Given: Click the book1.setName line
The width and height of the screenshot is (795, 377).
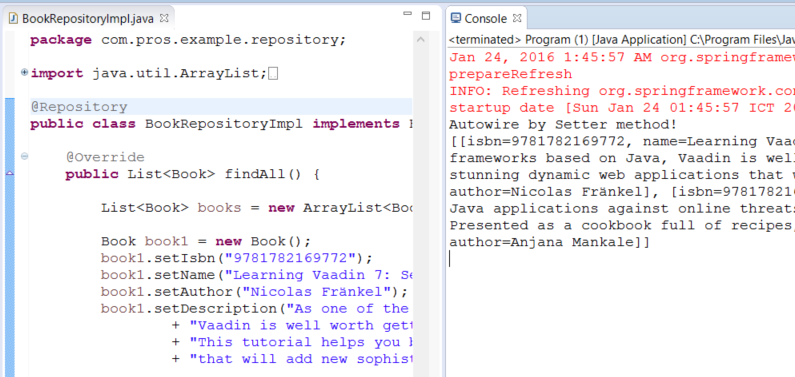Looking at the screenshot, I should (258, 275).
